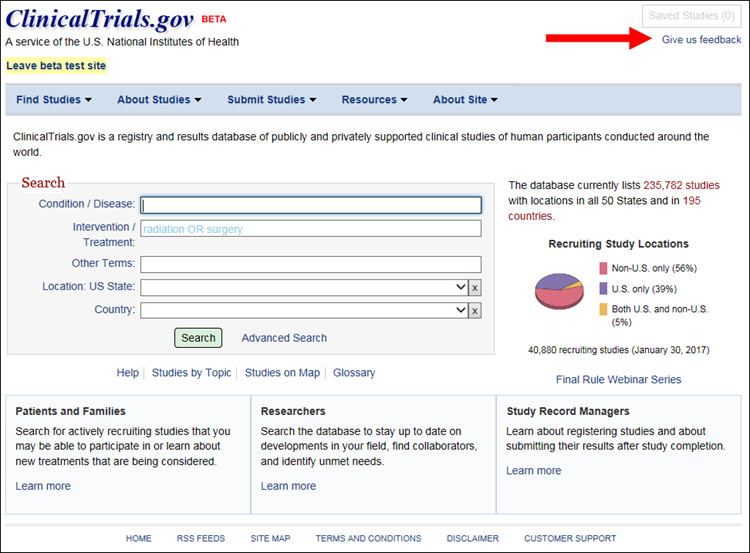Open the Find Studies menu
This screenshot has width=750, height=553.
(54, 100)
